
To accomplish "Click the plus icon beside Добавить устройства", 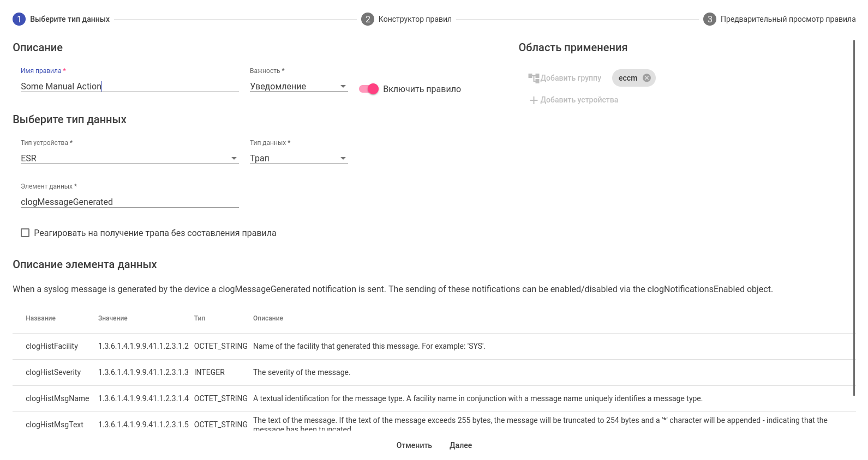I will [534, 100].
